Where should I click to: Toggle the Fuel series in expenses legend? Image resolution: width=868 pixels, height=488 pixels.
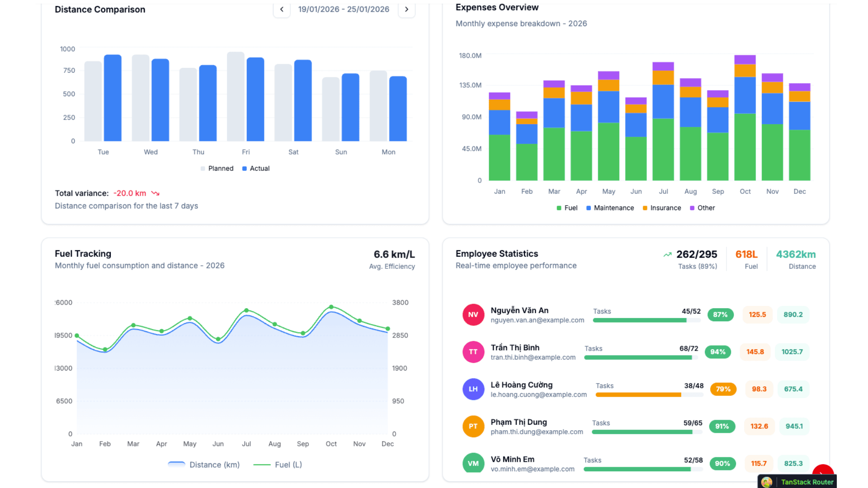(567, 208)
